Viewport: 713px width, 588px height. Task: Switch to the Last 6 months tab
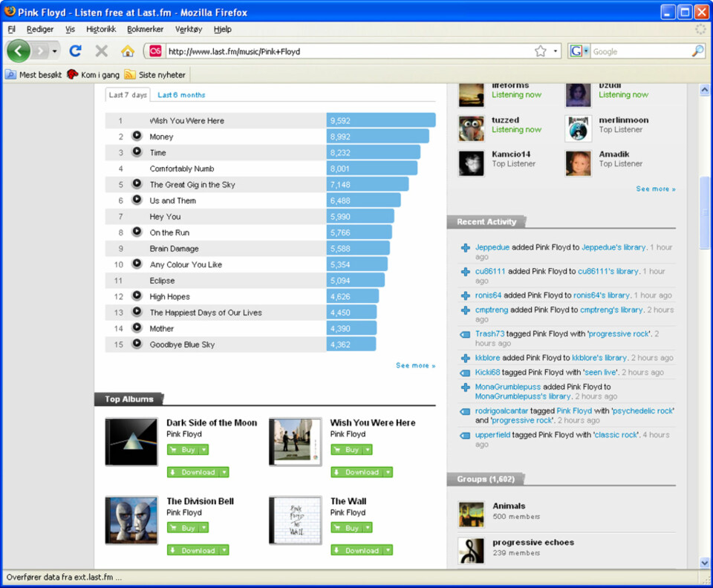[x=181, y=95]
